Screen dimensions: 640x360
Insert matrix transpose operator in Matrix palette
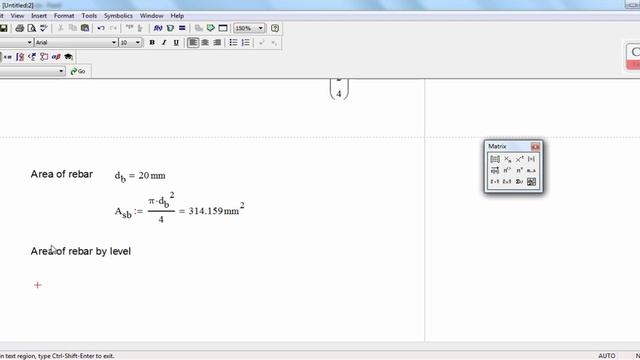click(519, 170)
